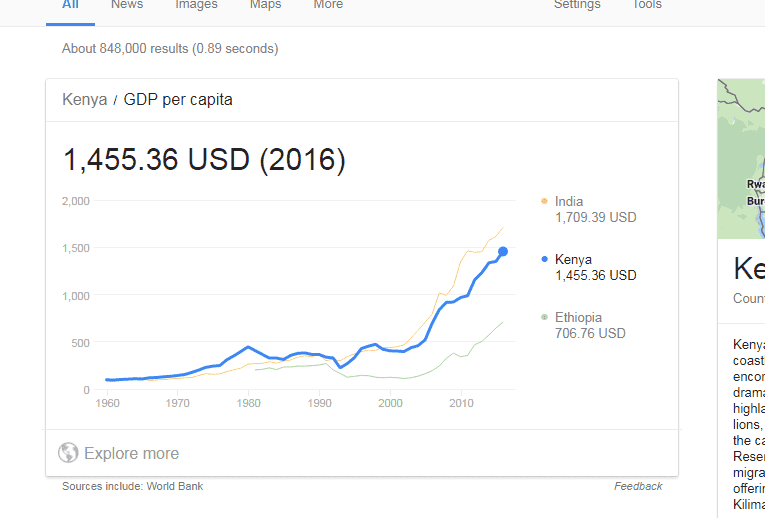This screenshot has height=518, width=765.
Task: Open the Images search tab
Action: [196, 5]
